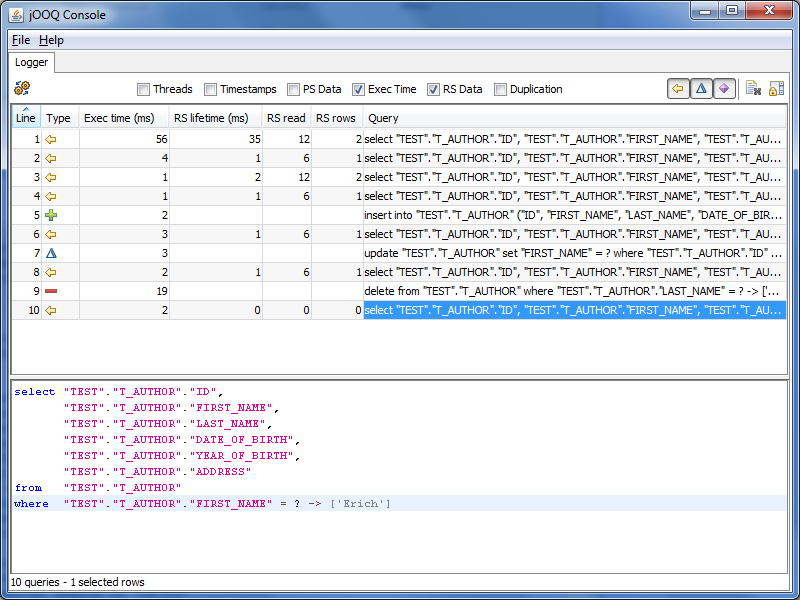Image resolution: width=800 pixels, height=600 pixels.
Task: Enable the PS Data checkbox
Action: click(x=293, y=89)
